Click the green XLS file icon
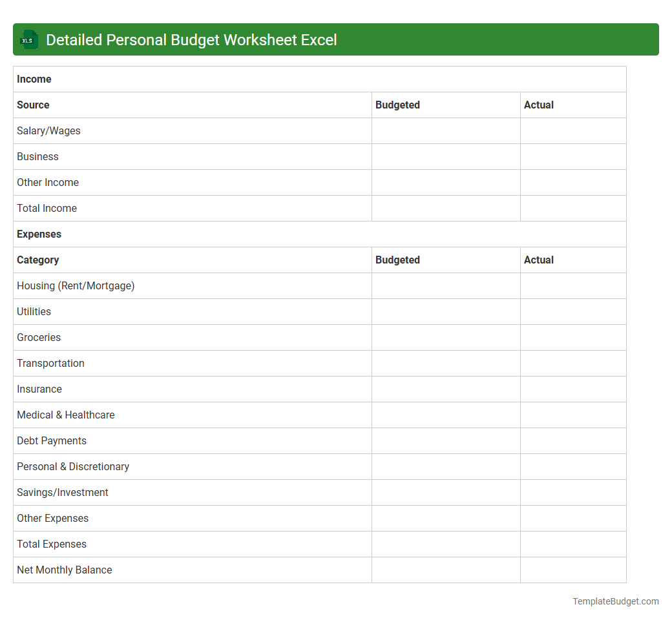672x620 pixels. click(x=28, y=39)
